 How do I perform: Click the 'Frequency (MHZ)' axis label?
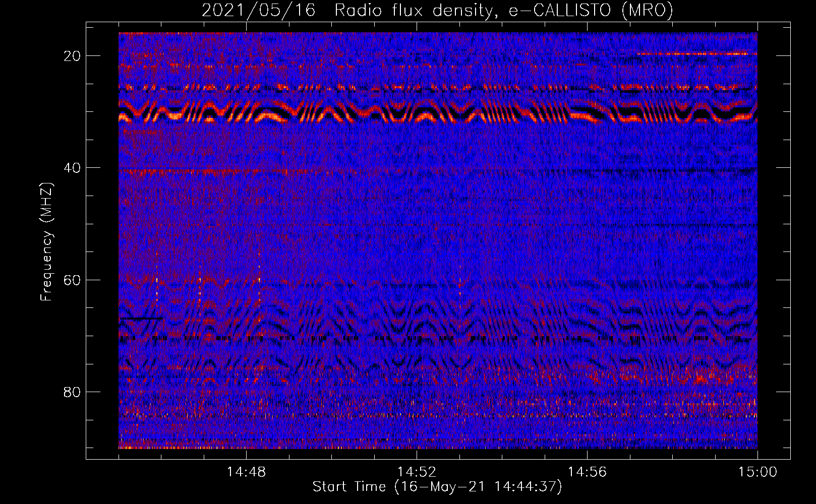pos(46,242)
